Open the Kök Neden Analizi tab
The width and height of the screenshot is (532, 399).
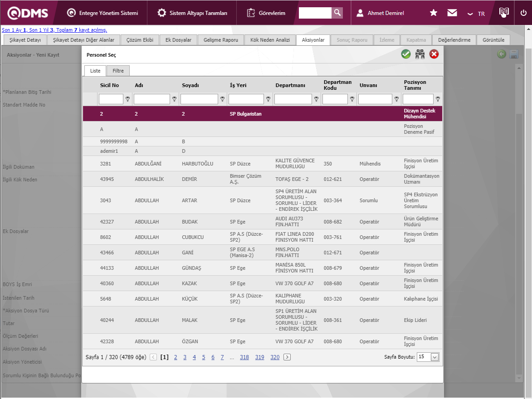(270, 40)
